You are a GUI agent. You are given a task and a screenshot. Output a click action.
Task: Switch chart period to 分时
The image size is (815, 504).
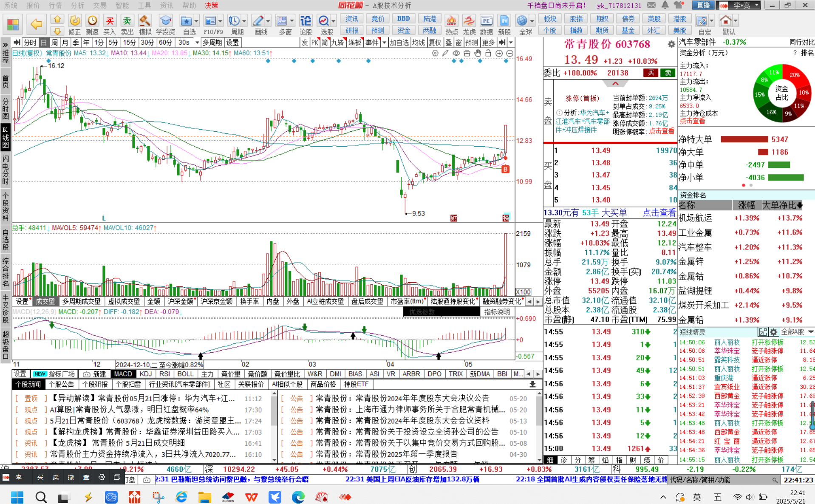[x=30, y=42]
